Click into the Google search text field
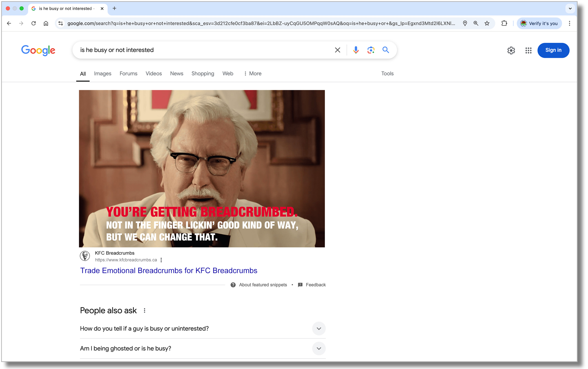Image resolution: width=588 pixels, height=369 pixels. (x=205, y=50)
